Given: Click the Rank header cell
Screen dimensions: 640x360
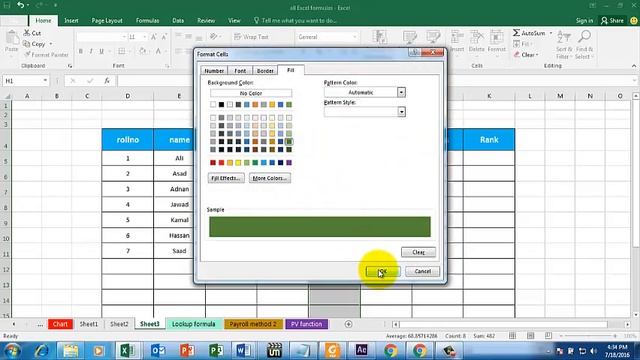Looking at the screenshot, I should coord(489,140).
